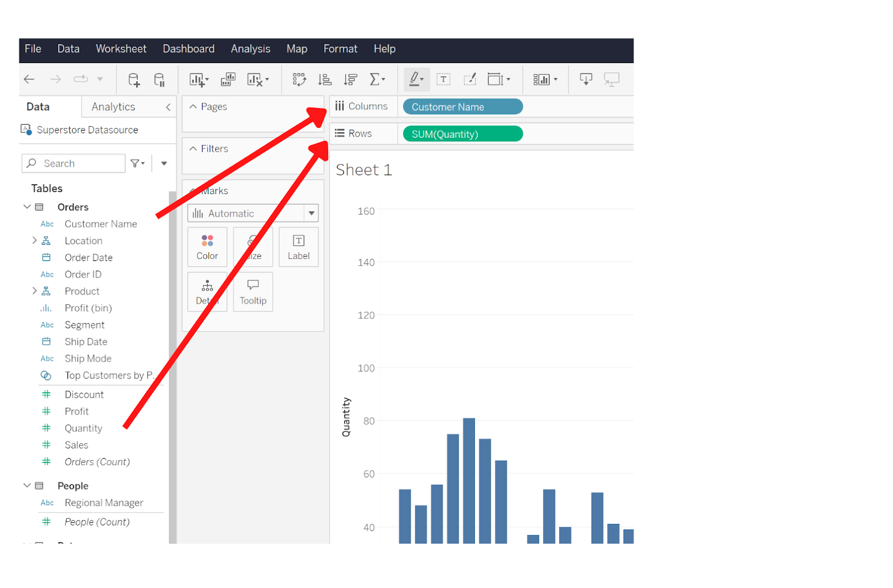Click the Label marks button
893x588 pixels.
click(299, 247)
